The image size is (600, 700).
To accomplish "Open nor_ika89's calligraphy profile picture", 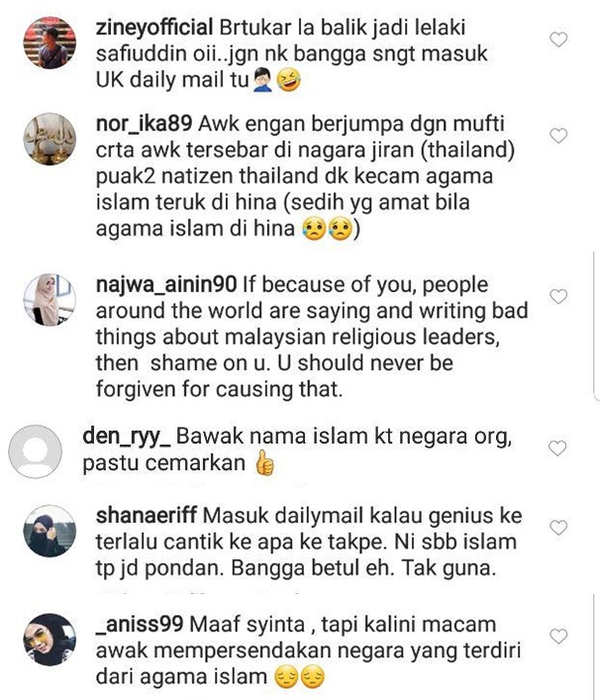I will [x=50, y=139].
